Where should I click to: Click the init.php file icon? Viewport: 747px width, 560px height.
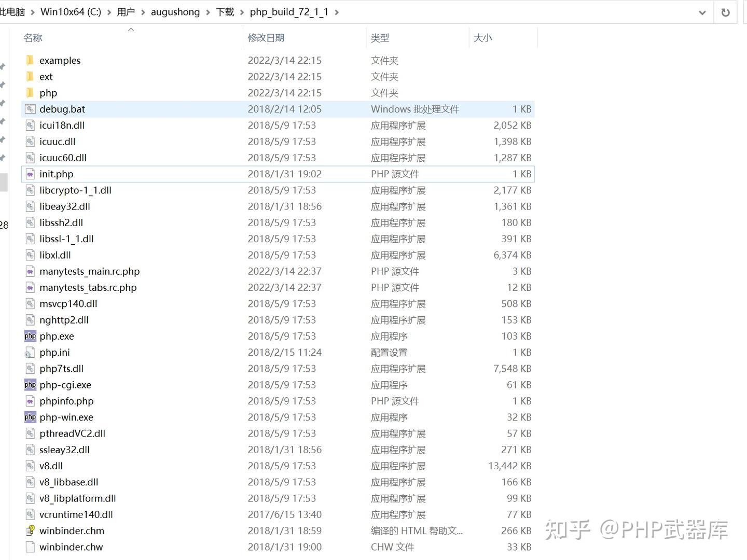(x=30, y=174)
